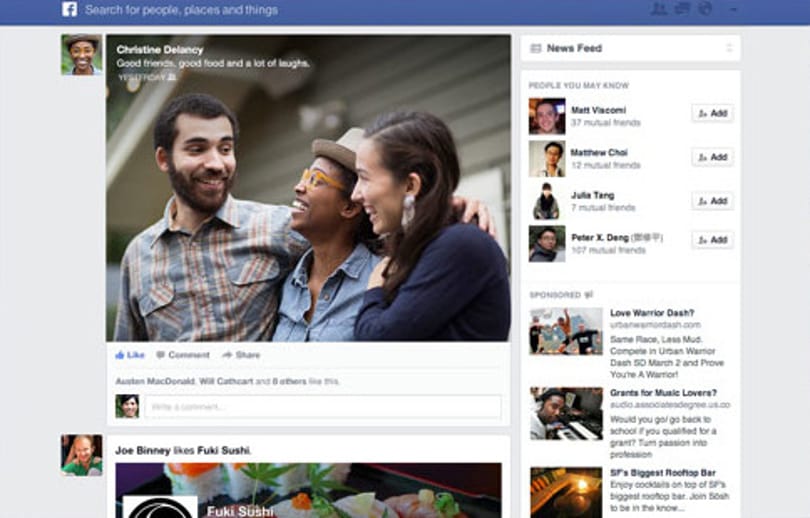Focus the search for people, places field
This screenshot has height=518, width=810.
click(181, 10)
